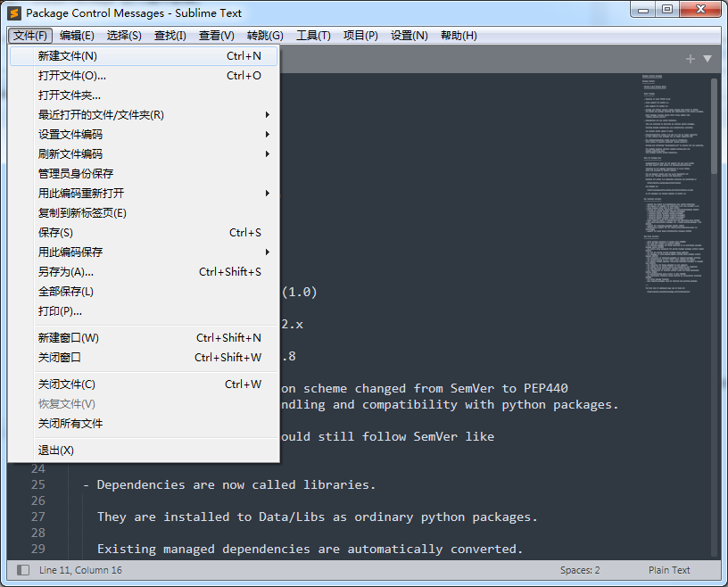Click the Sublime Text icon in the title bar
This screenshot has height=587, width=728.
[x=12, y=12]
